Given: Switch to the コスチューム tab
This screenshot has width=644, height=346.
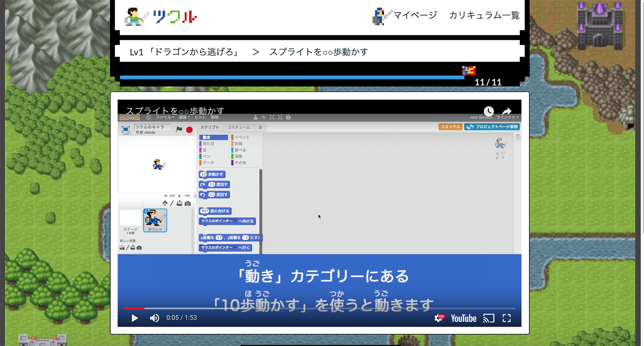Looking at the screenshot, I should [x=239, y=127].
